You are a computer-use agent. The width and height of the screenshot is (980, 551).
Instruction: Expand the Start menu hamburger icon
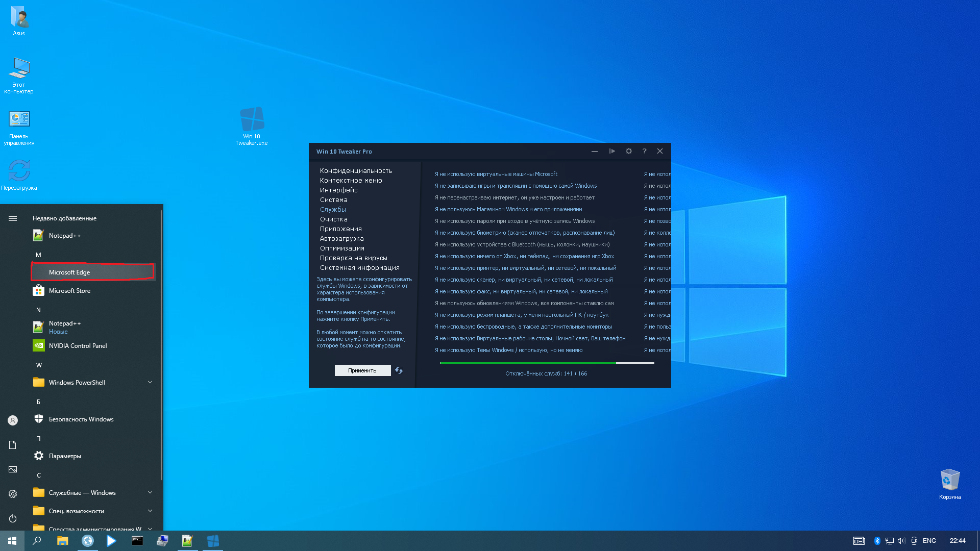13,218
